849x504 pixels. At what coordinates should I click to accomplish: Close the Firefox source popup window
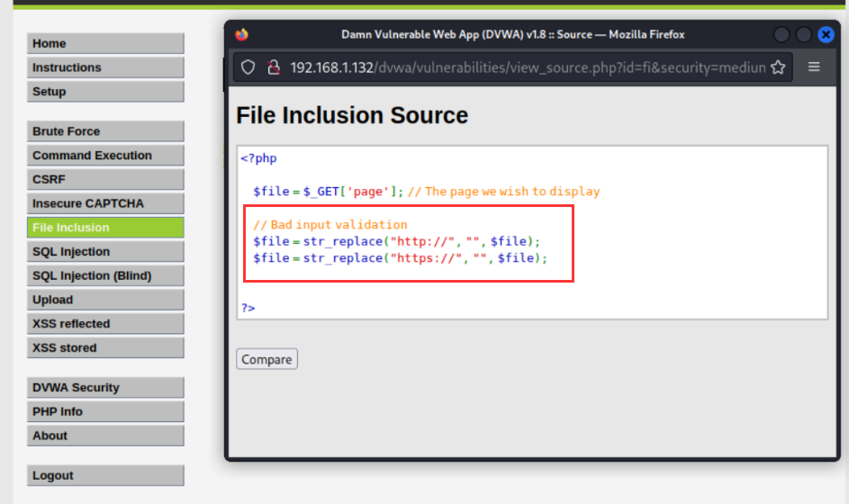tap(826, 34)
